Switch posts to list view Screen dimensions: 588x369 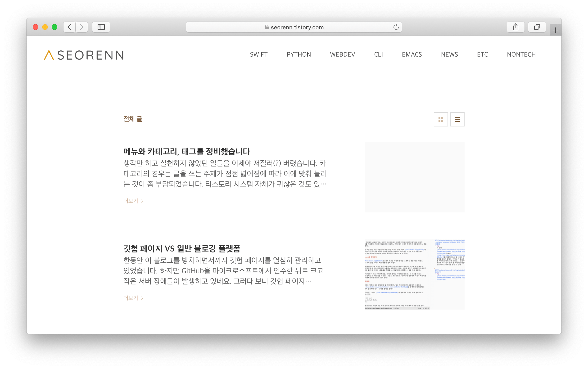[457, 119]
